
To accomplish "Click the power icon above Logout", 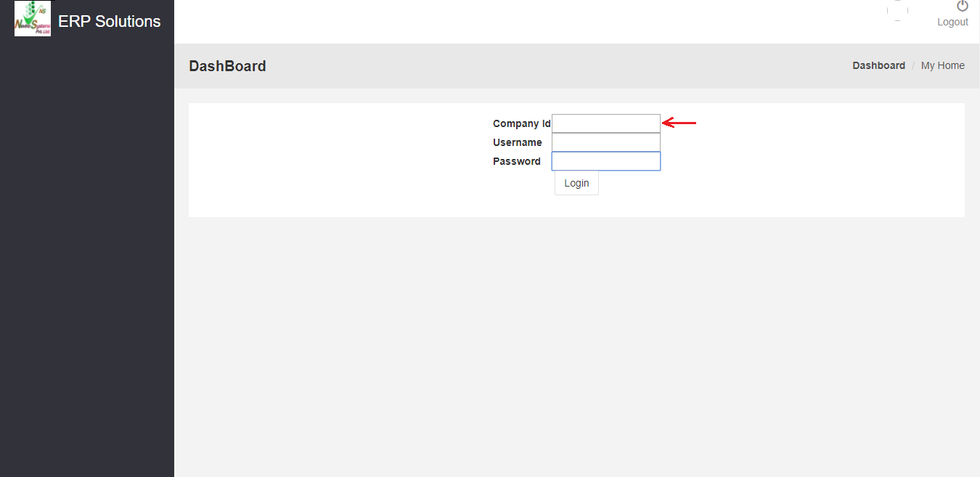I will 963,6.
